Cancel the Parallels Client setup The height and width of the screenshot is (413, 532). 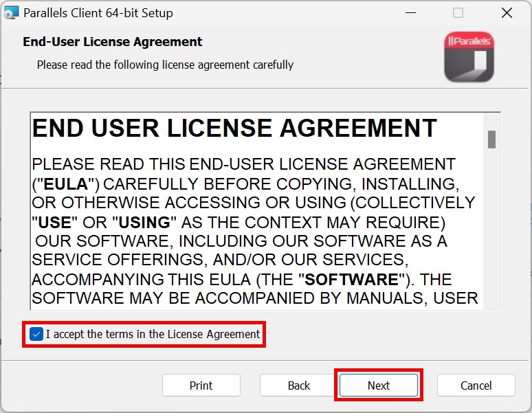click(476, 386)
